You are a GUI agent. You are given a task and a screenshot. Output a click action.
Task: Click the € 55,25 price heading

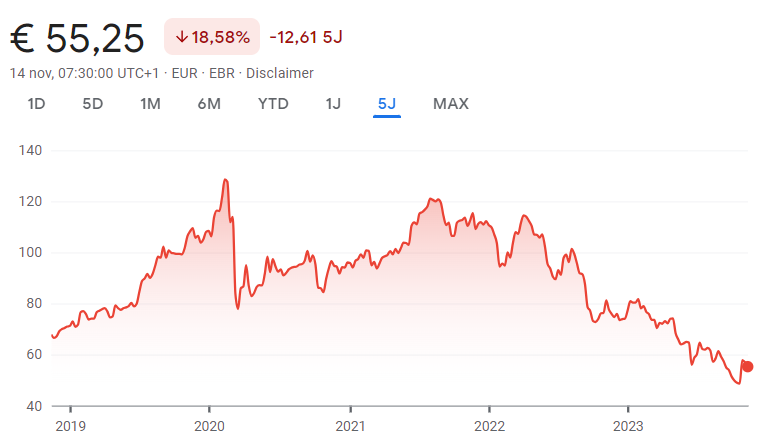pyautogui.click(x=77, y=38)
